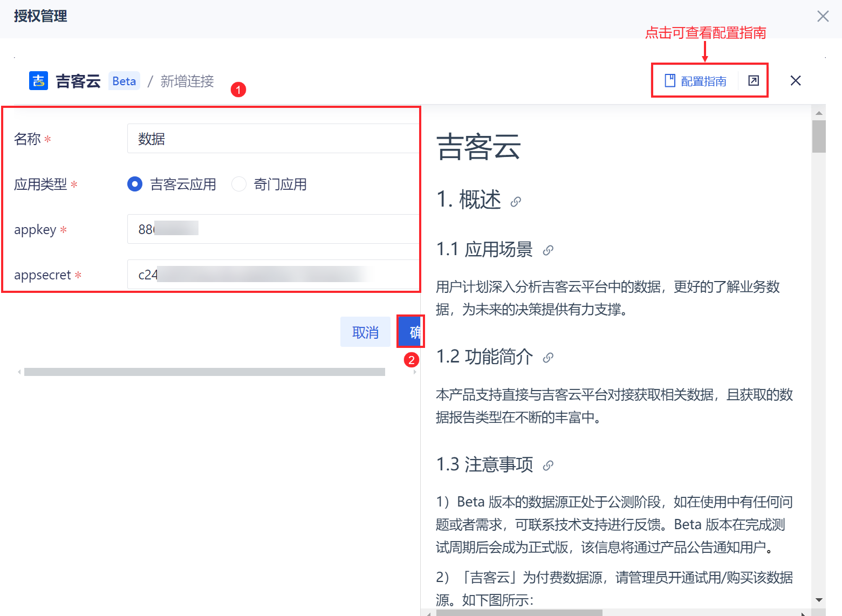Click the 新增连接 breadcrumb text
Image resolution: width=842 pixels, height=616 pixels.
[x=187, y=81]
